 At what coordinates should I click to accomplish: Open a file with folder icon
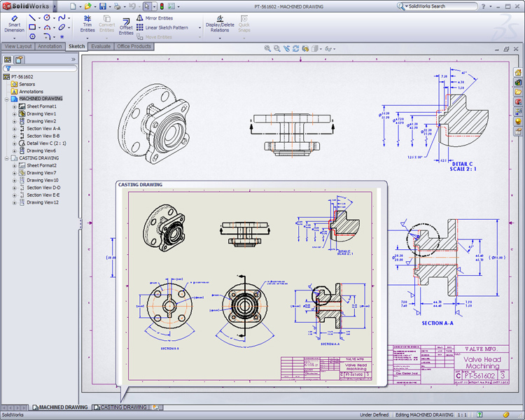(x=87, y=6)
